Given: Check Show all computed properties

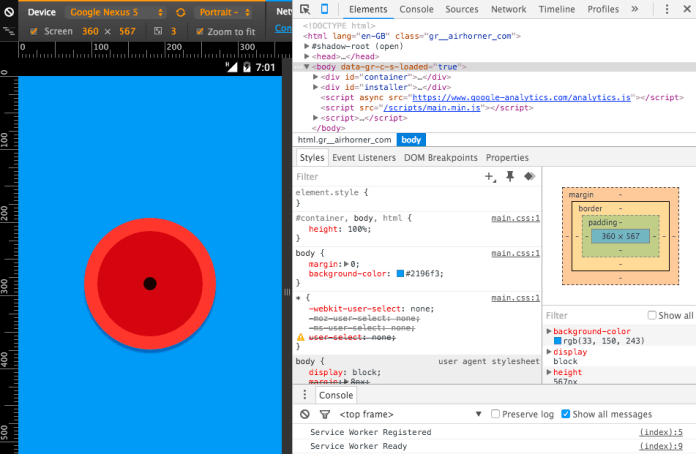Looking at the screenshot, I should pos(652,315).
